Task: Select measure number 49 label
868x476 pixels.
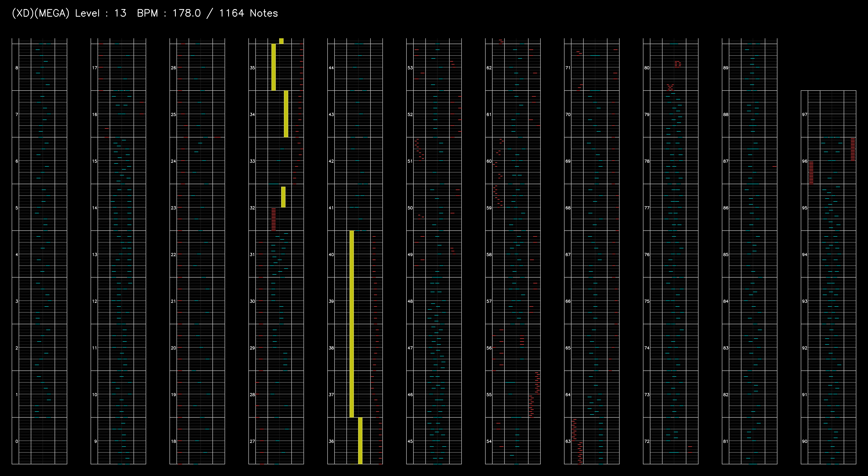Action: 410,255
